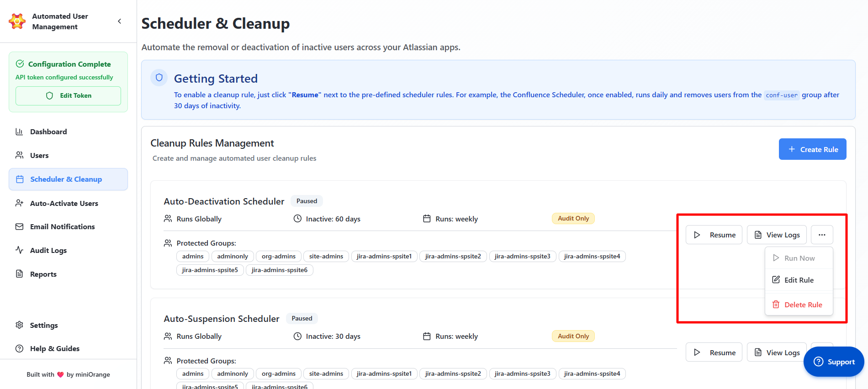Open Help & Guides
This screenshot has width=868, height=389.
tap(68, 349)
